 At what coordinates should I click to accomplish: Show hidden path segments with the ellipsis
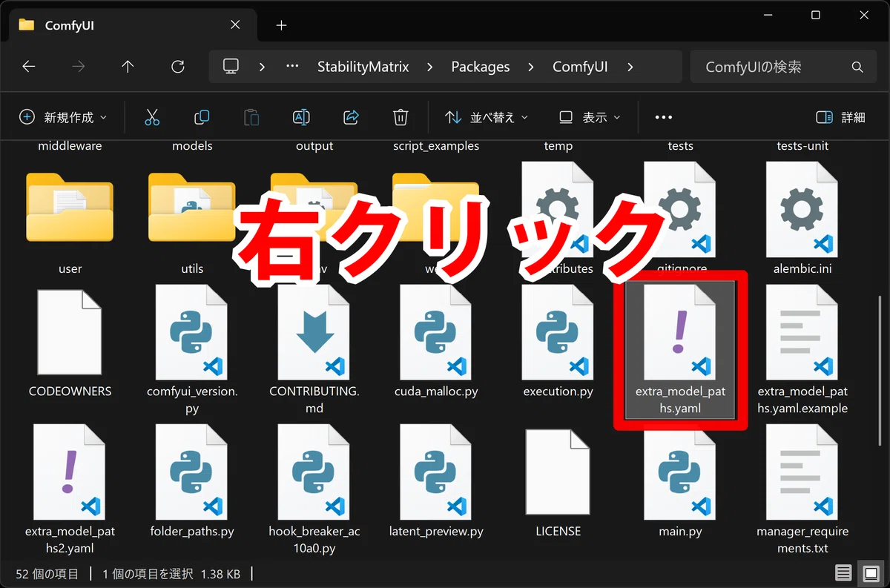pyautogui.click(x=292, y=67)
